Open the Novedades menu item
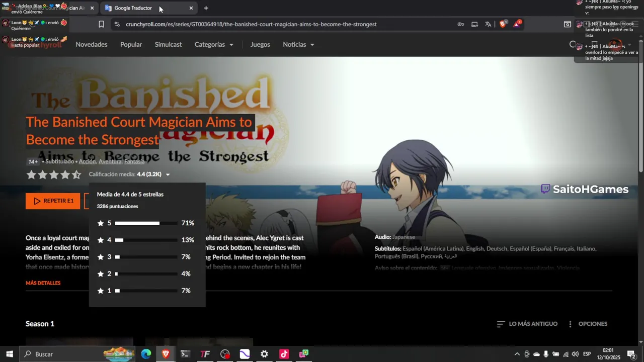The image size is (644, 362). pos(92,44)
